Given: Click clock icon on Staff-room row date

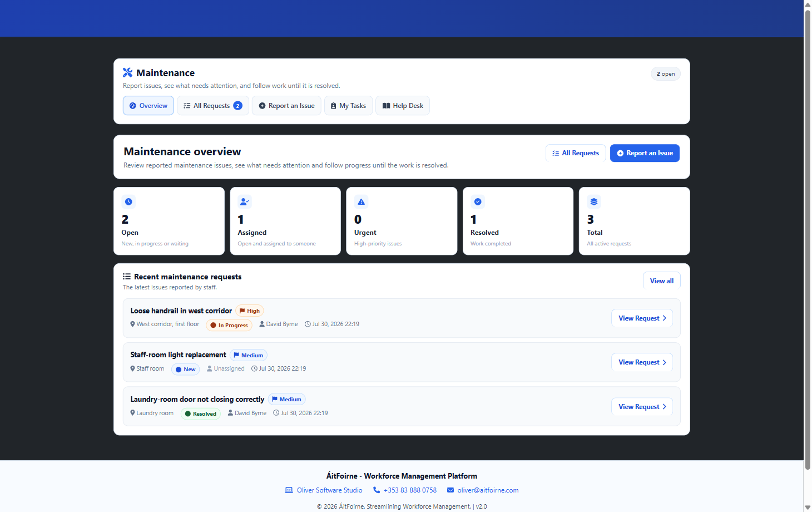Looking at the screenshot, I should pyautogui.click(x=254, y=368).
